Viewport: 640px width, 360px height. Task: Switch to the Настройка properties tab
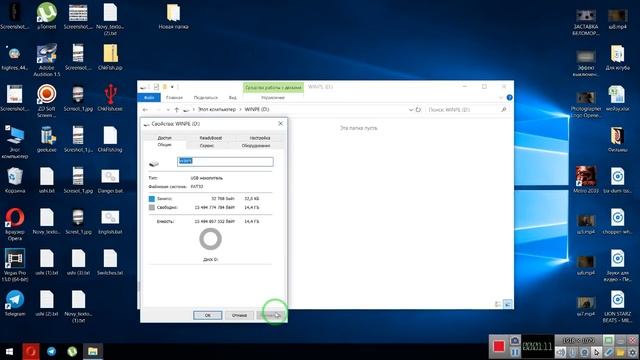tap(260, 138)
